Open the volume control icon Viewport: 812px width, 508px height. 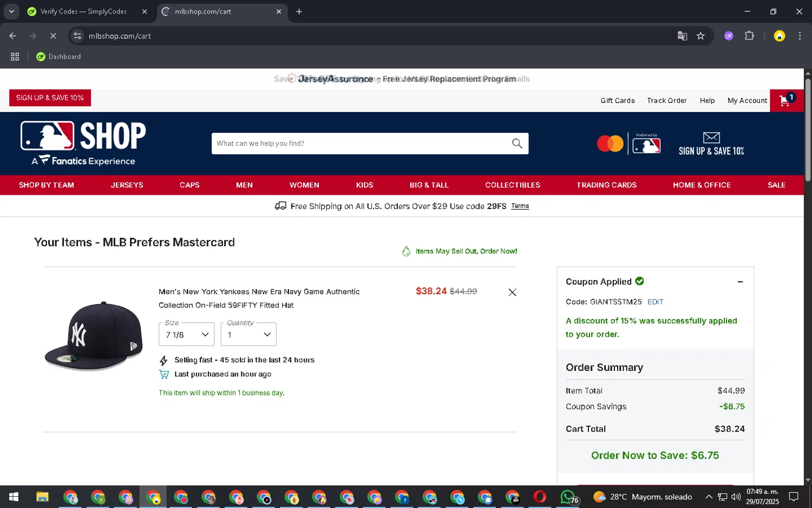(x=736, y=497)
